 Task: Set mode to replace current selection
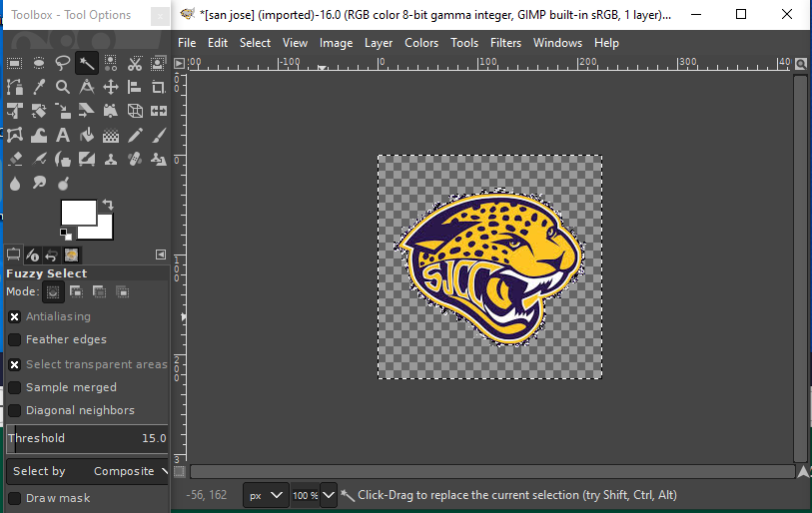coord(53,292)
